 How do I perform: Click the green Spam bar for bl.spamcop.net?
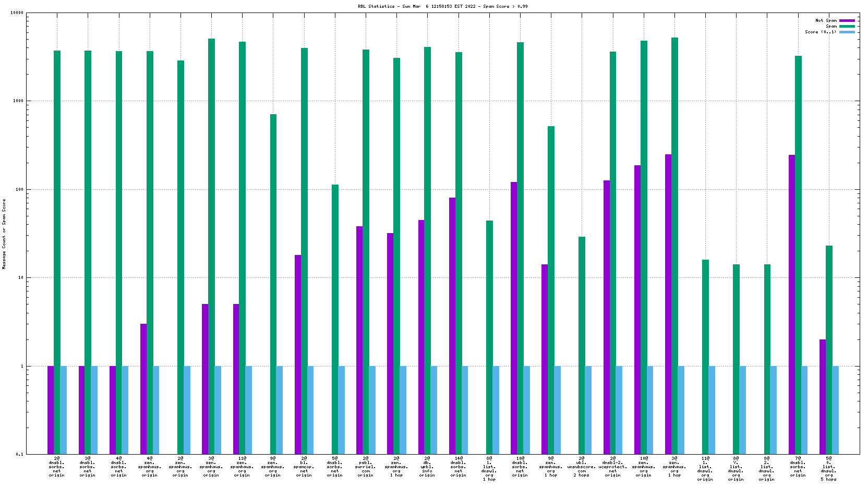pos(304,250)
